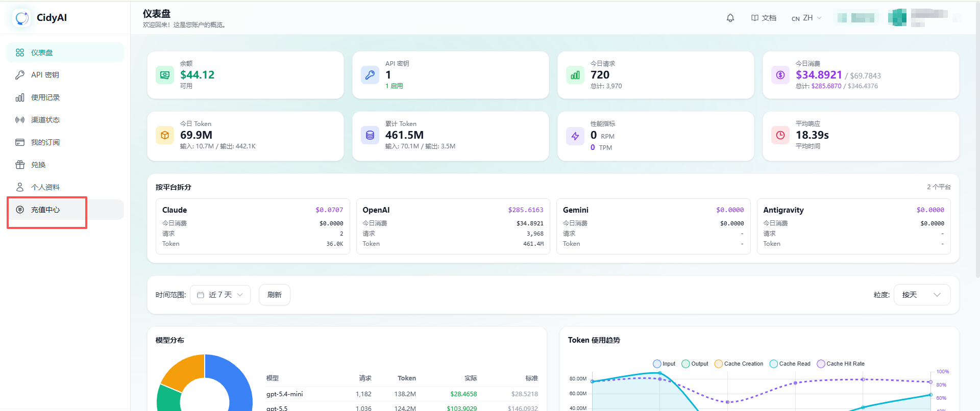This screenshot has height=411, width=980.
Task: Click the $44.12 balance value
Action: [x=197, y=75]
